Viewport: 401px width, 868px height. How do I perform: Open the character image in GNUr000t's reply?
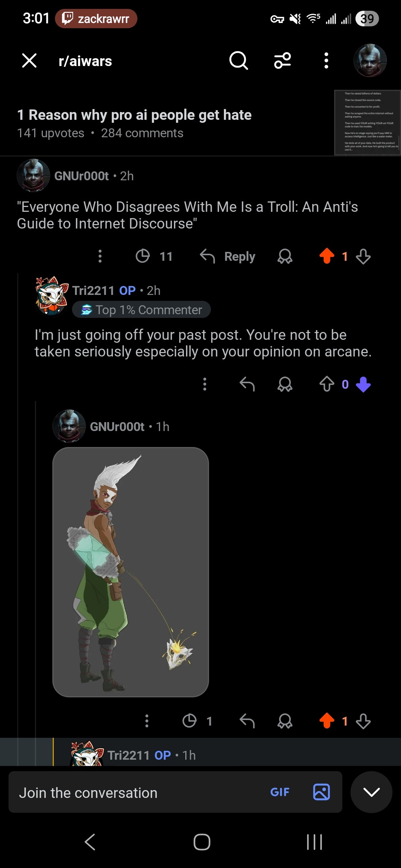point(131,572)
